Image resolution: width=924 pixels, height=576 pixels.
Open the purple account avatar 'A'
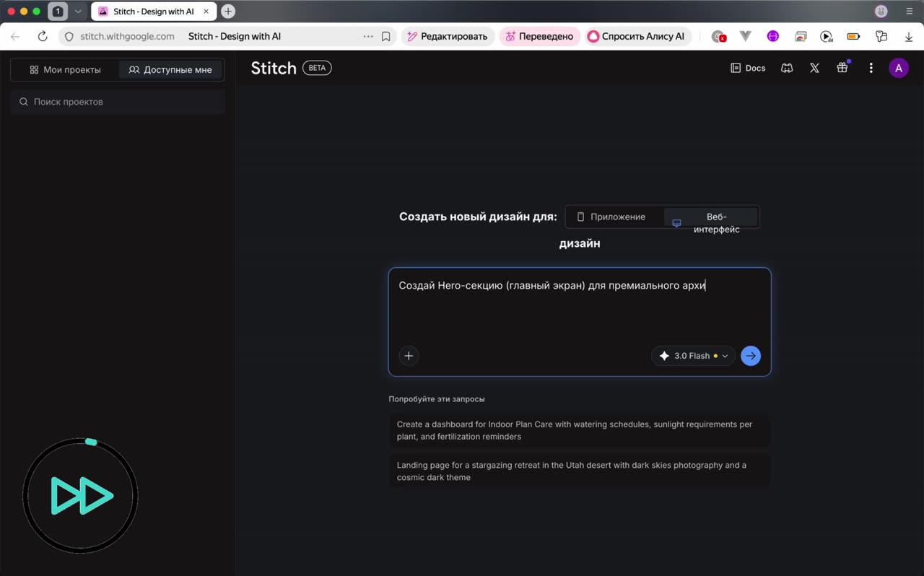tap(898, 68)
